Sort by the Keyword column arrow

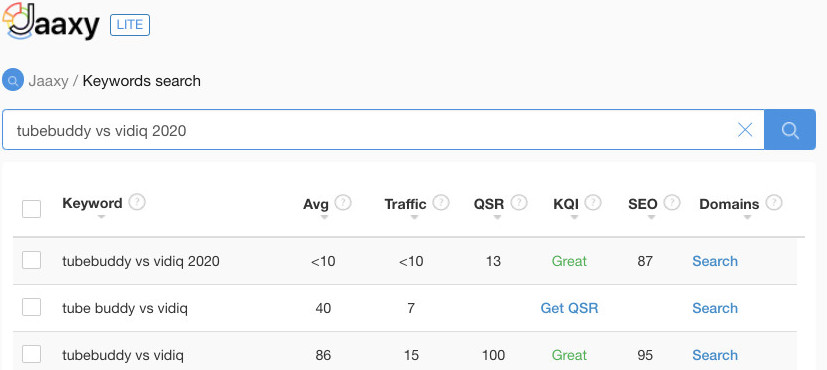point(101,217)
